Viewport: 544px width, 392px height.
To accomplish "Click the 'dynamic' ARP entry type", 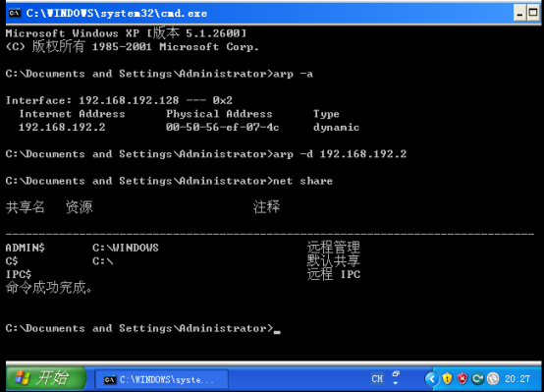I will coord(336,128).
